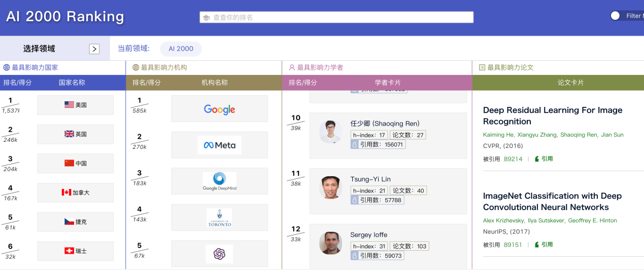Expand the 选择领域 field selector arrow
Viewport: 644px width, 270px height.
[x=94, y=49]
